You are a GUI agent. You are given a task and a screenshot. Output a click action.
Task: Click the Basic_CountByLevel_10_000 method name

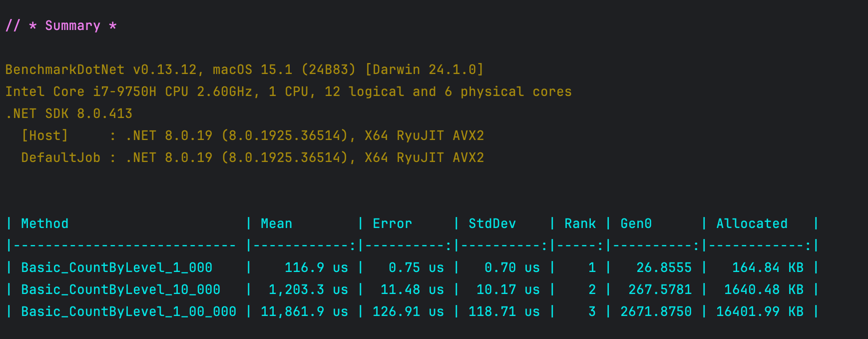pos(121,289)
